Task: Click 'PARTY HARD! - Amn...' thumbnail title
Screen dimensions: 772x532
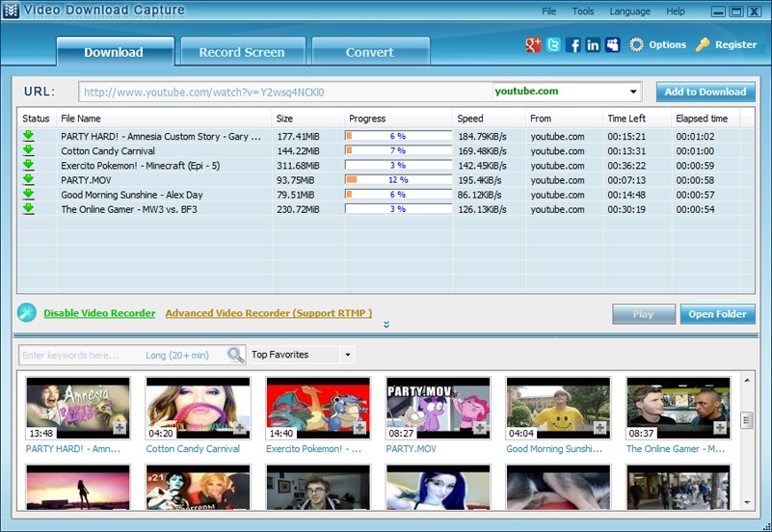Action: (73, 449)
